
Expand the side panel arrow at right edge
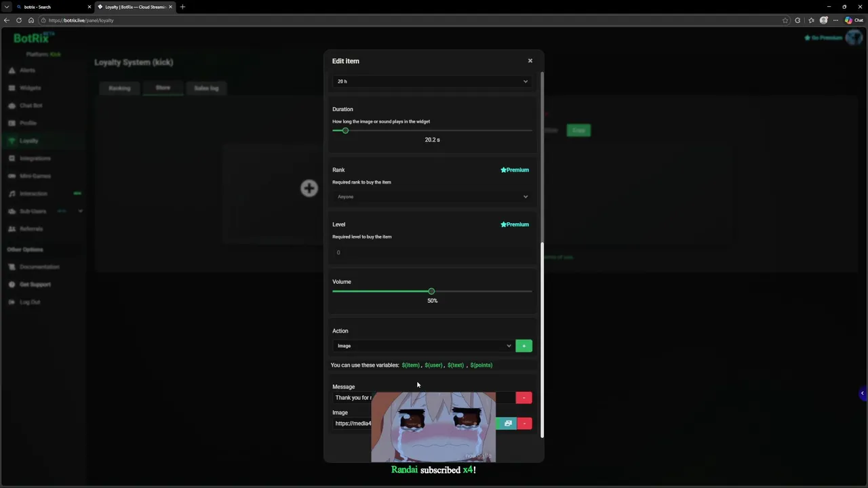(x=863, y=393)
